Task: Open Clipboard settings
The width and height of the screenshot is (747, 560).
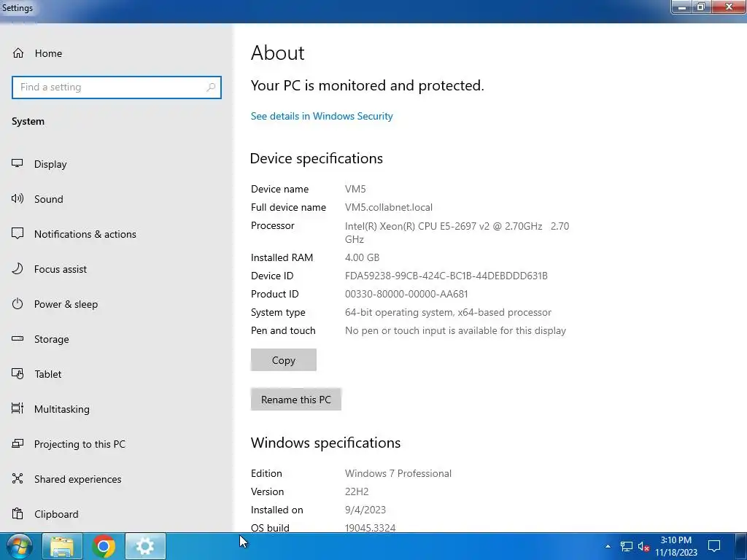Action: click(x=56, y=514)
